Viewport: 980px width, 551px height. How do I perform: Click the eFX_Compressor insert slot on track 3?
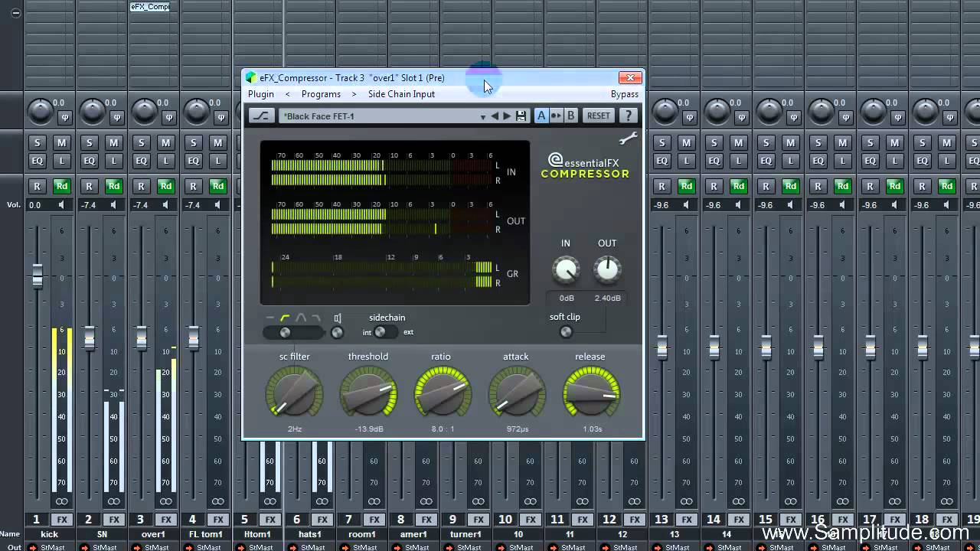[150, 7]
